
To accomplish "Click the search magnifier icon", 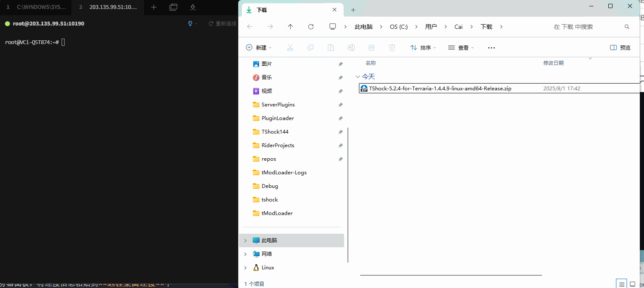I will pyautogui.click(x=627, y=27).
